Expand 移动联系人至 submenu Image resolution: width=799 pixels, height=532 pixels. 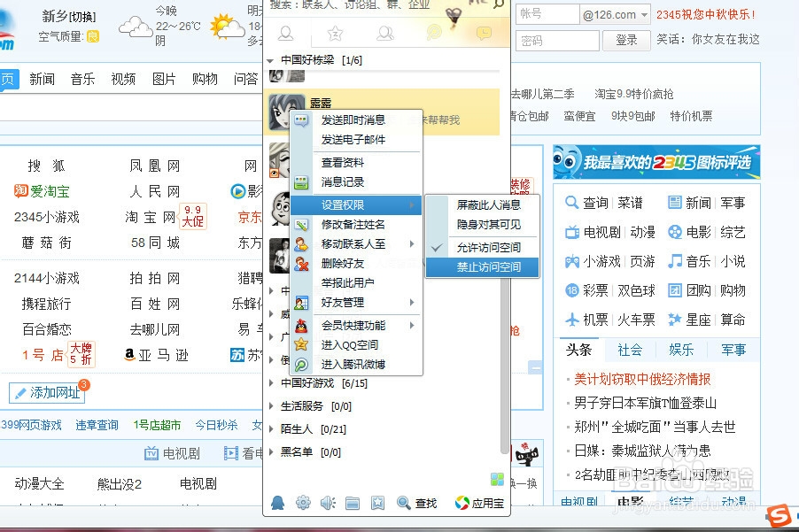tap(356, 243)
